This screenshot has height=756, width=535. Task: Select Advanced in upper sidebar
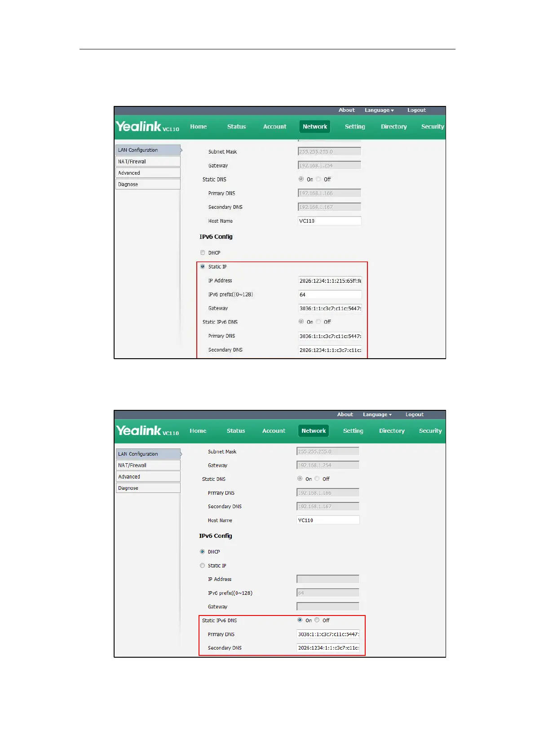pyautogui.click(x=148, y=173)
